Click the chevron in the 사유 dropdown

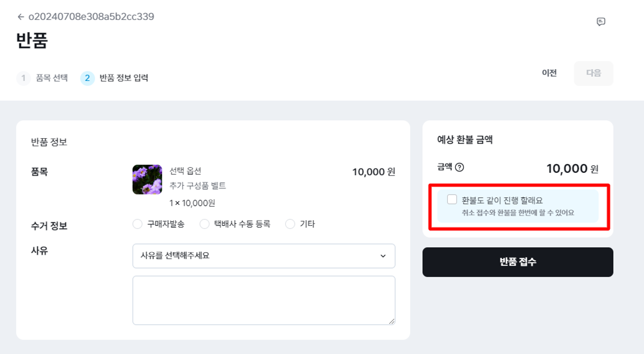tap(383, 256)
